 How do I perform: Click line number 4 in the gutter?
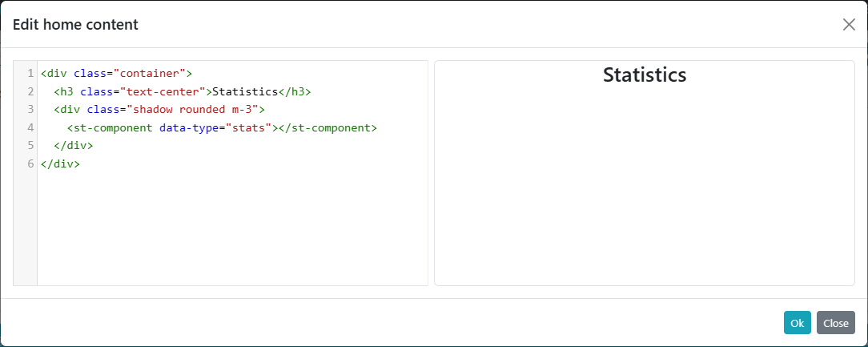[30, 127]
